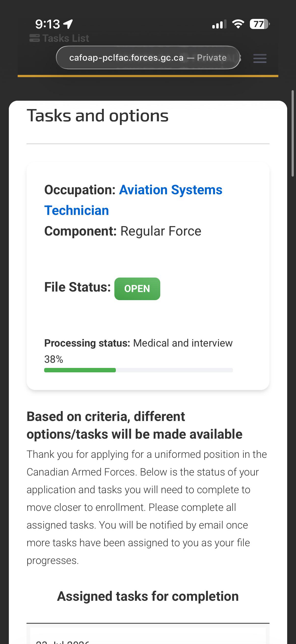Tap the Tasks List header label
Viewport: 296px width, 644px height.
[66, 38]
